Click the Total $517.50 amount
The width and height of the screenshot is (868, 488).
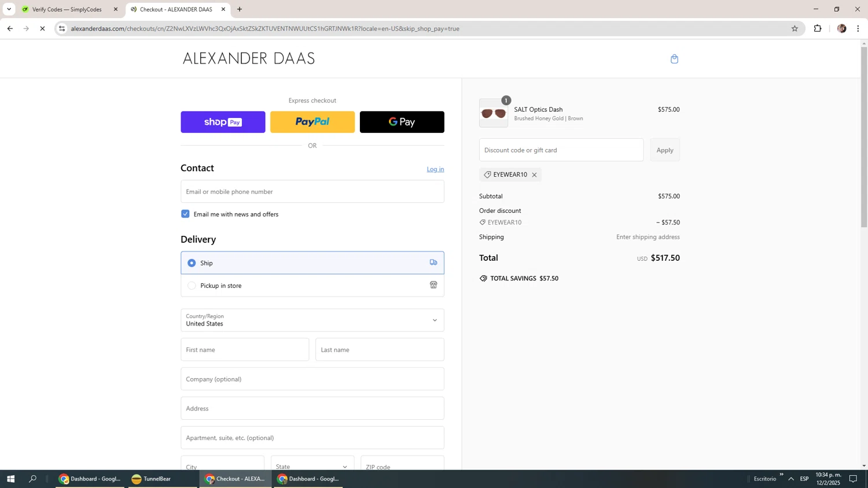(x=665, y=258)
